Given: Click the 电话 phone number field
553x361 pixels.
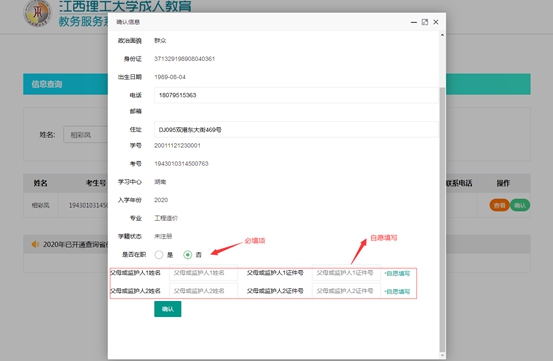Looking at the screenshot, I should pos(296,95).
